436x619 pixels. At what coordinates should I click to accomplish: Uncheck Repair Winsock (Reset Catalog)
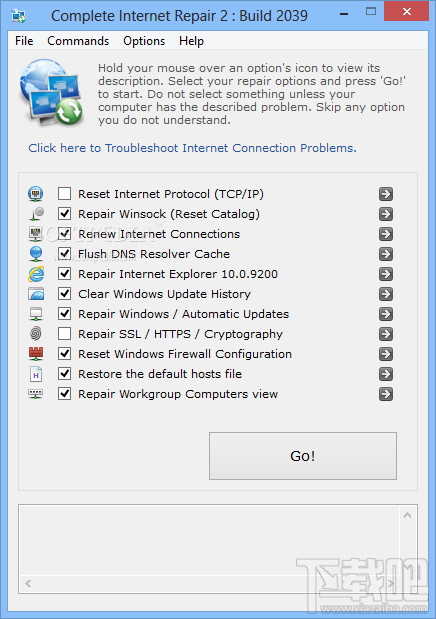click(64, 214)
